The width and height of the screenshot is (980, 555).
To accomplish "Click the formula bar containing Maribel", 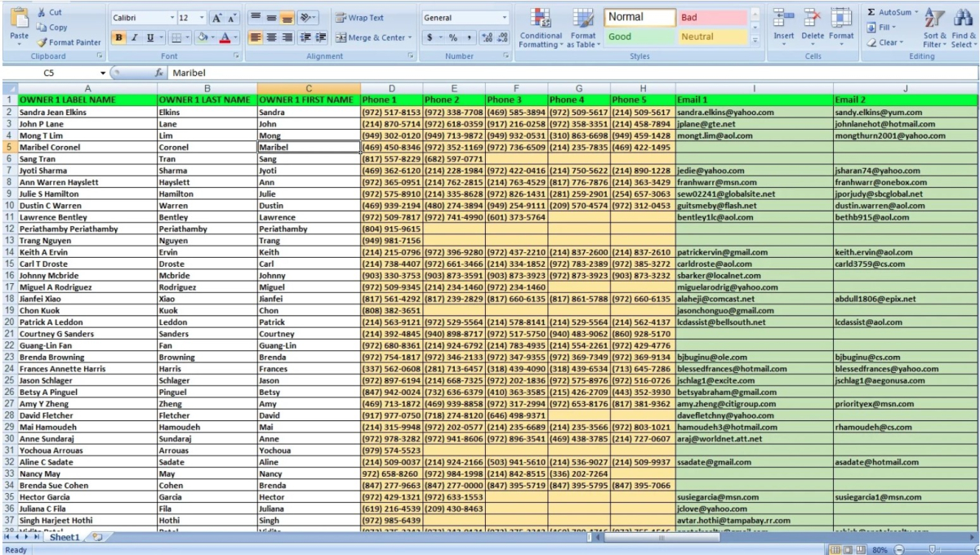I will 490,73.
